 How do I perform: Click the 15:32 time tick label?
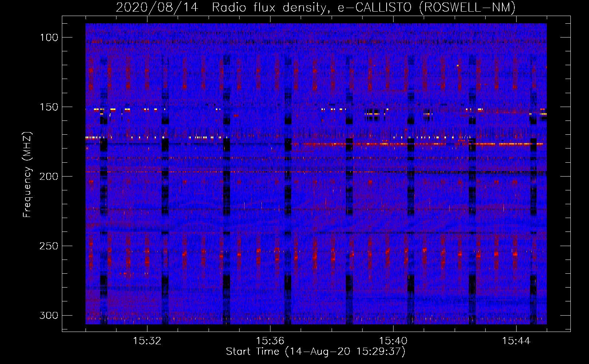pos(147,341)
